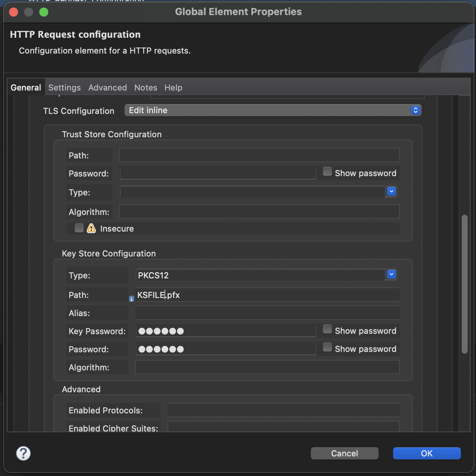The image size is (476, 476).
Task: Confirm the configuration with OK
Action: [427, 453]
